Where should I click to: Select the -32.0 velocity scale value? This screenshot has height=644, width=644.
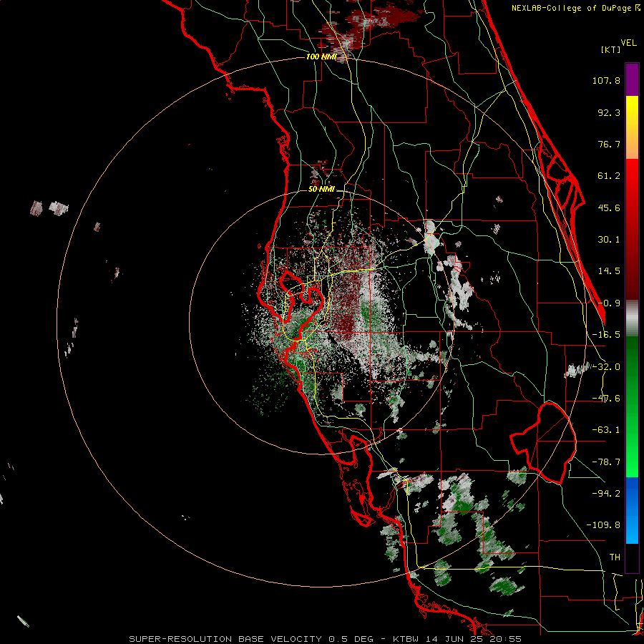pyautogui.click(x=606, y=367)
